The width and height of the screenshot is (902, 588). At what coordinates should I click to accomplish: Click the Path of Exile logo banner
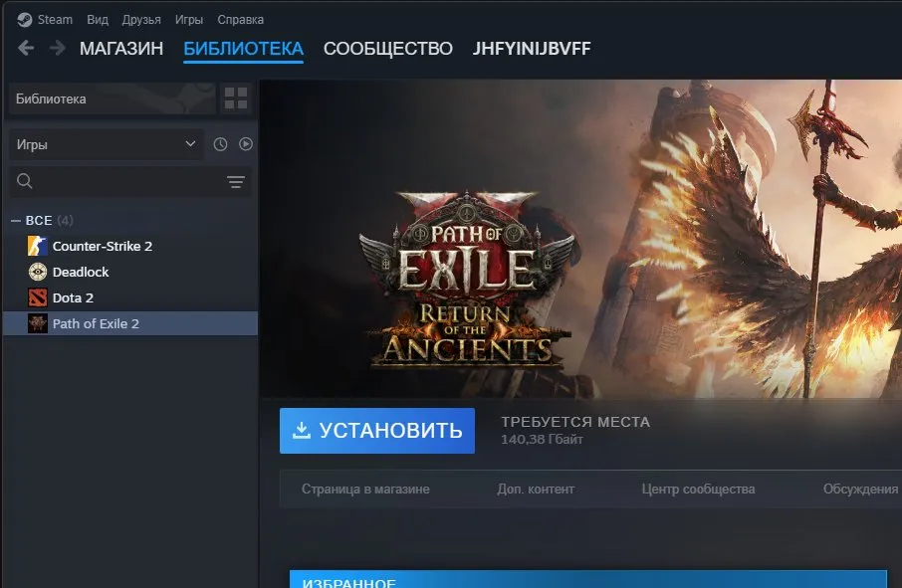tap(467, 280)
